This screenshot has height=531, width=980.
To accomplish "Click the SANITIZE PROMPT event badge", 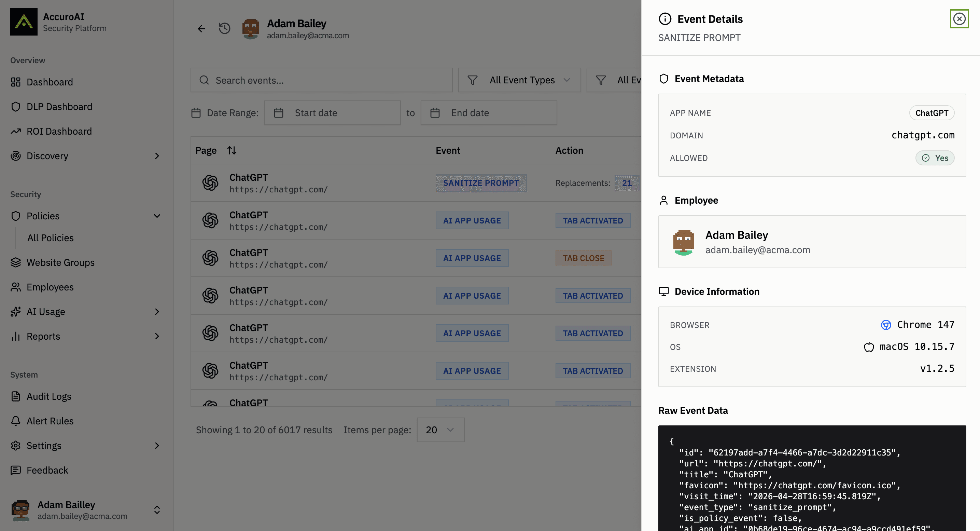I will point(481,183).
